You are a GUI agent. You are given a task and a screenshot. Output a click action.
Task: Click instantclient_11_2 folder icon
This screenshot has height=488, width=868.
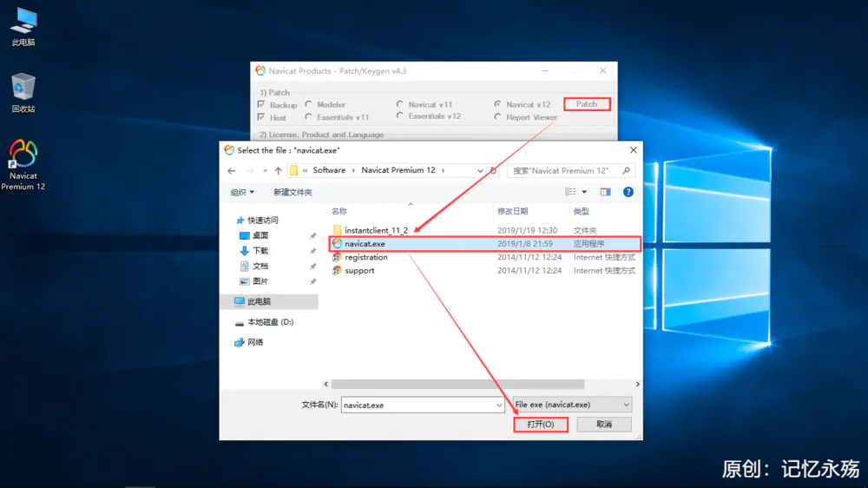point(337,230)
